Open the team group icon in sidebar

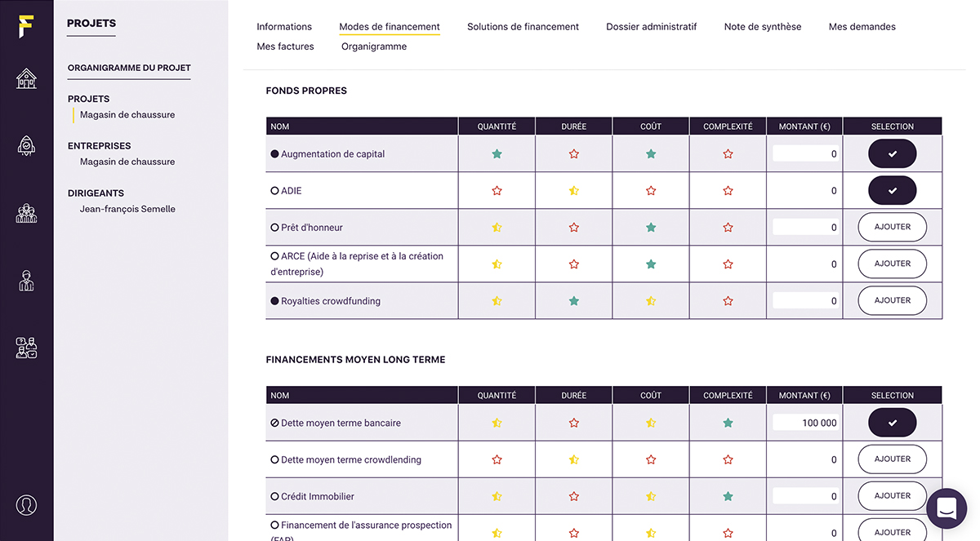click(x=26, y=213)
